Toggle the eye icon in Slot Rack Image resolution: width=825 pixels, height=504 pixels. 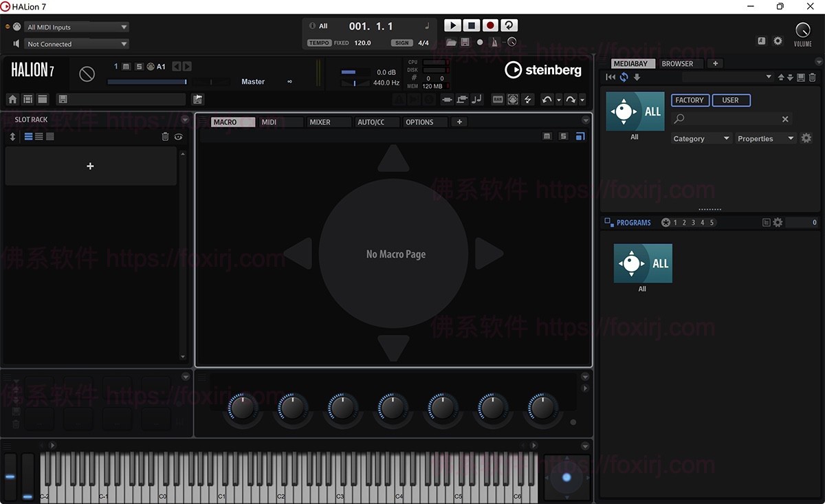179,137
